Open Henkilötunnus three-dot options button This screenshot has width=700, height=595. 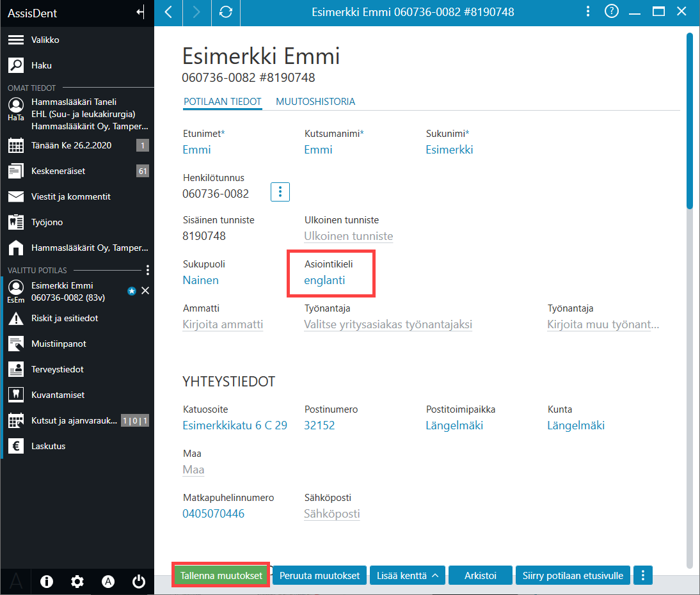click(x=280, y=192)
